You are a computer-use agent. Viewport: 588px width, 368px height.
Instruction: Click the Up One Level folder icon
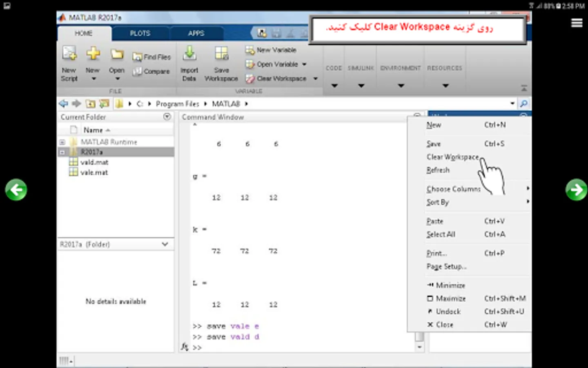(x=91, y=104)
